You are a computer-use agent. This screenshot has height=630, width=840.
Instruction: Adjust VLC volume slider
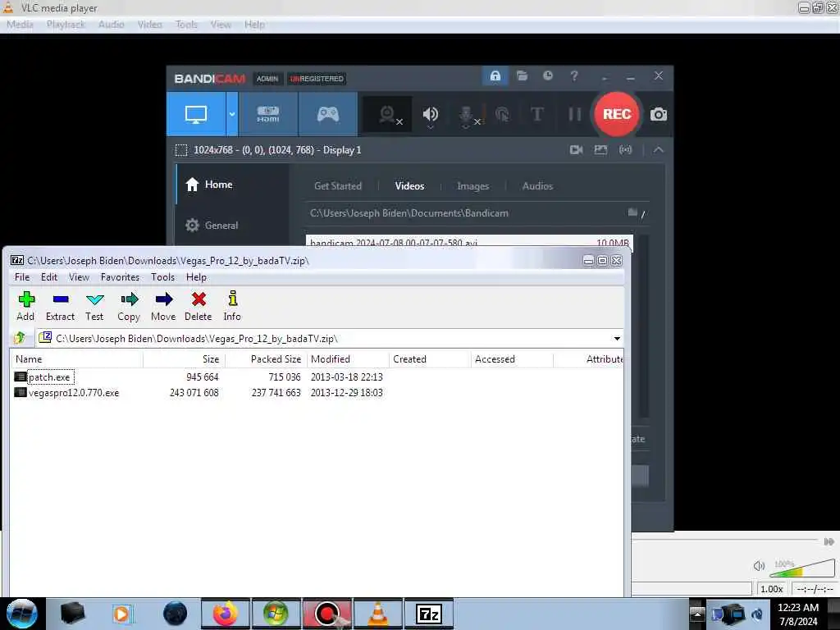(x=802, y=568)
